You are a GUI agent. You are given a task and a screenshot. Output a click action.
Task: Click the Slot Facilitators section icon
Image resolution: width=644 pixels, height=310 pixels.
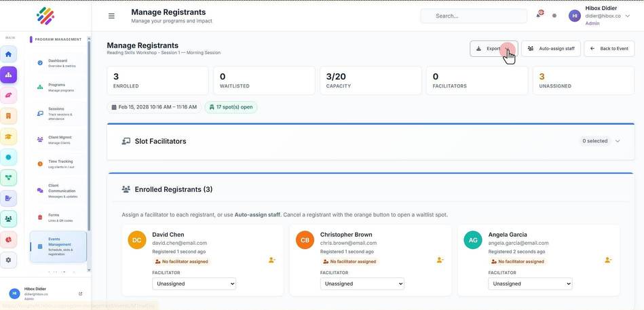point(126,141)
